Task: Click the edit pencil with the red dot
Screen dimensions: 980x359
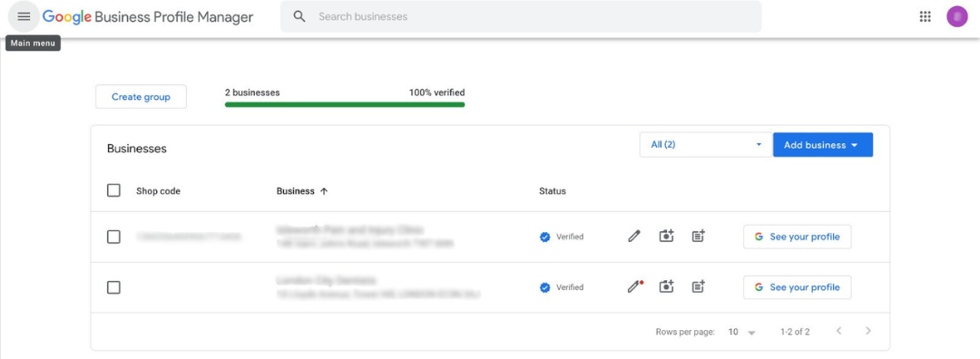Action: click(635, 287)
